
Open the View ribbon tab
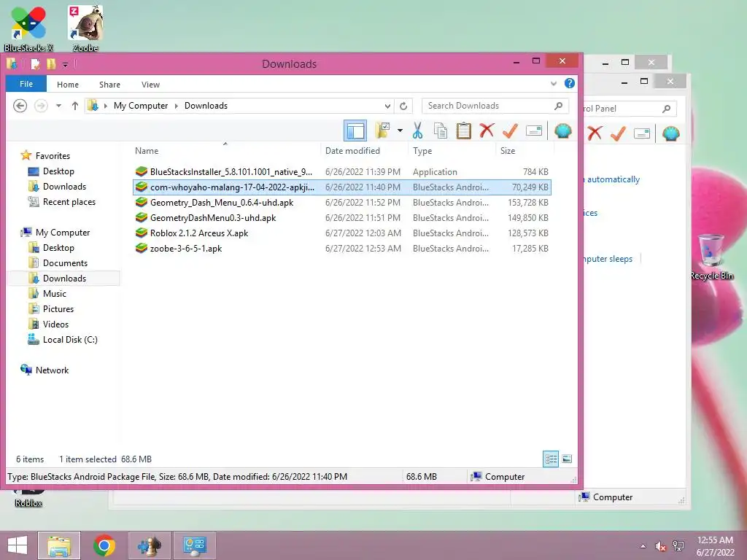150,85
